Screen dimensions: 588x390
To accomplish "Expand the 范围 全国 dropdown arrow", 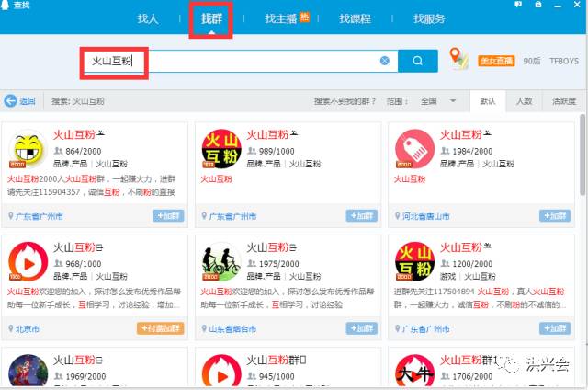I will click(453, 100).
